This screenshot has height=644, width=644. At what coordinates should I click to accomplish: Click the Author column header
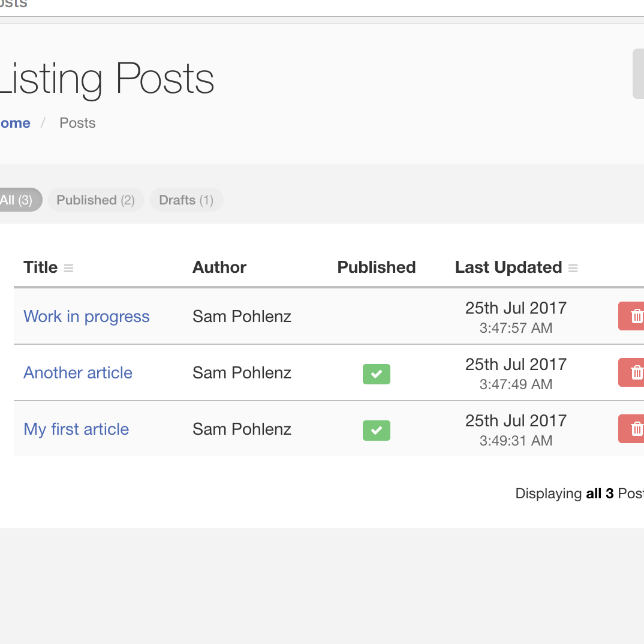(x=219, y=267)
